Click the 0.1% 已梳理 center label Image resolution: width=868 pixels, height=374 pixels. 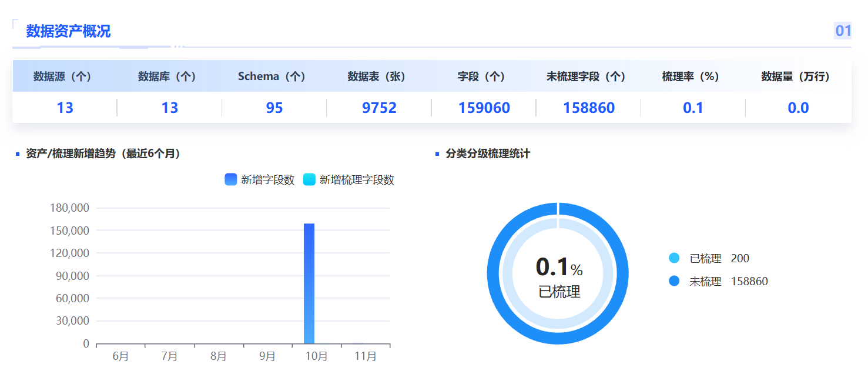559,276
